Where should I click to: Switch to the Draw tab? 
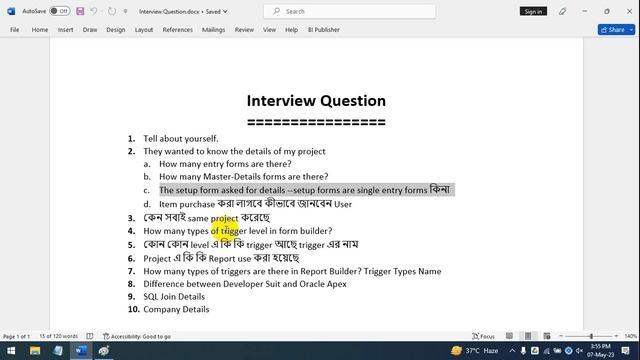click(90, 30)
